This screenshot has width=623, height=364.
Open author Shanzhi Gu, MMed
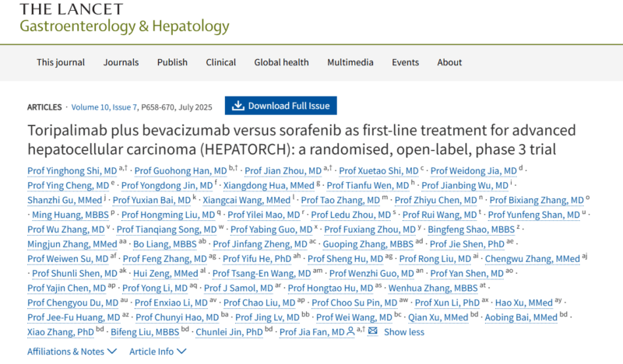click(65, 201)
